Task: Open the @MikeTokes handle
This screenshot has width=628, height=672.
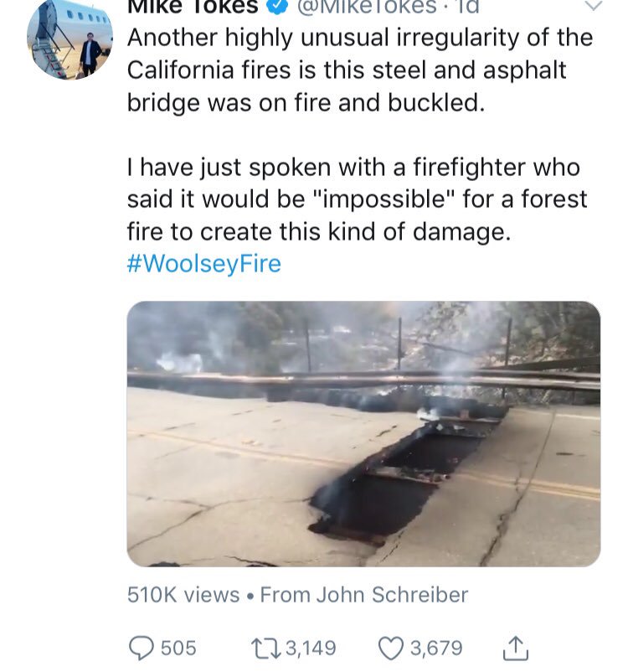Action: (x=366, y=7)
